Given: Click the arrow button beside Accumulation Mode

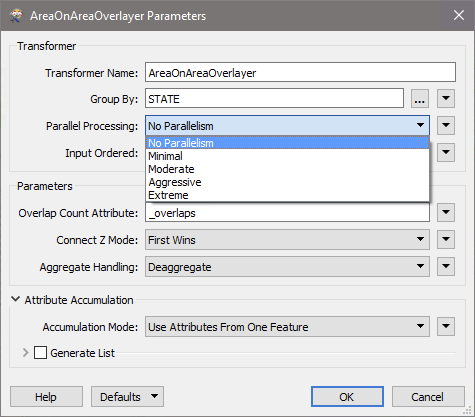Looking at the screenshot, I should tap(446, 326).
